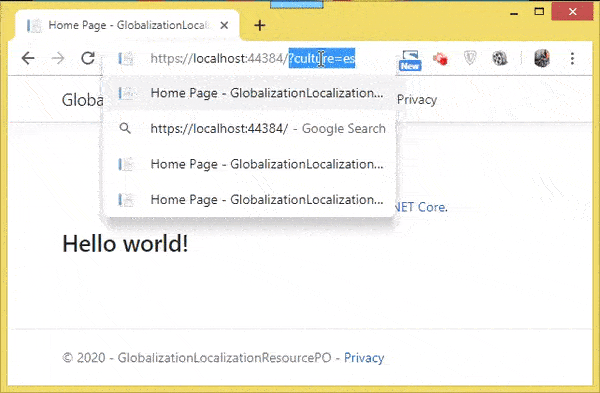Close the Home Page browser tab
This screenshot has width=600, height=393.
[x=224, y=25]
